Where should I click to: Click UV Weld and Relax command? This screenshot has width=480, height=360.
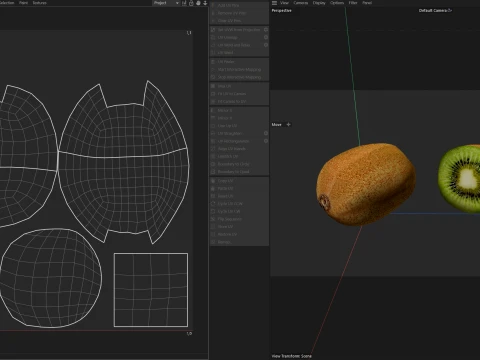tap(236, 45)
